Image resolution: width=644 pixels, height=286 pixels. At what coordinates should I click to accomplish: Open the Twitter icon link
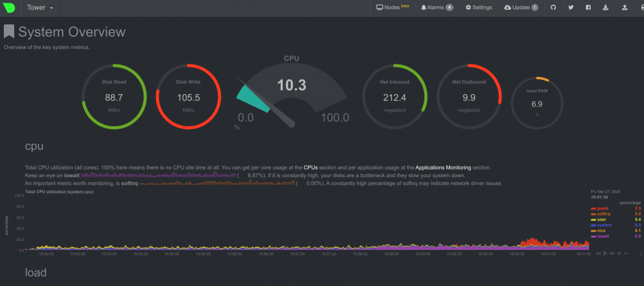[571, 7]
